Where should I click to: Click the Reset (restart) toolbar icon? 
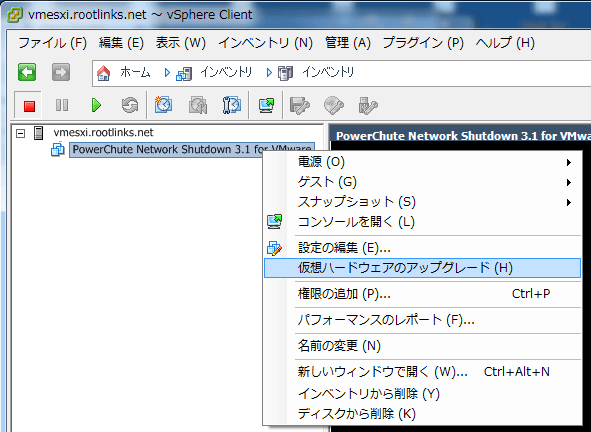point(130,105)
